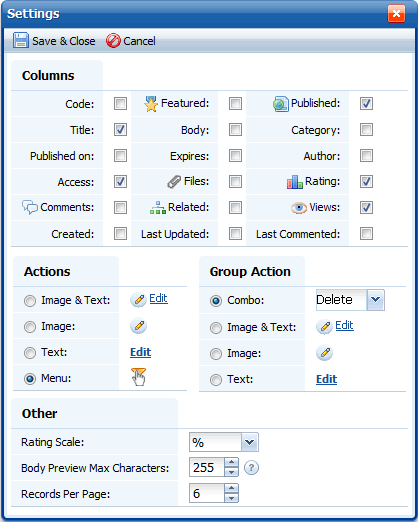Check the Body column checkbox
Screen dimensions: 418x522
[x=235, y=129]
